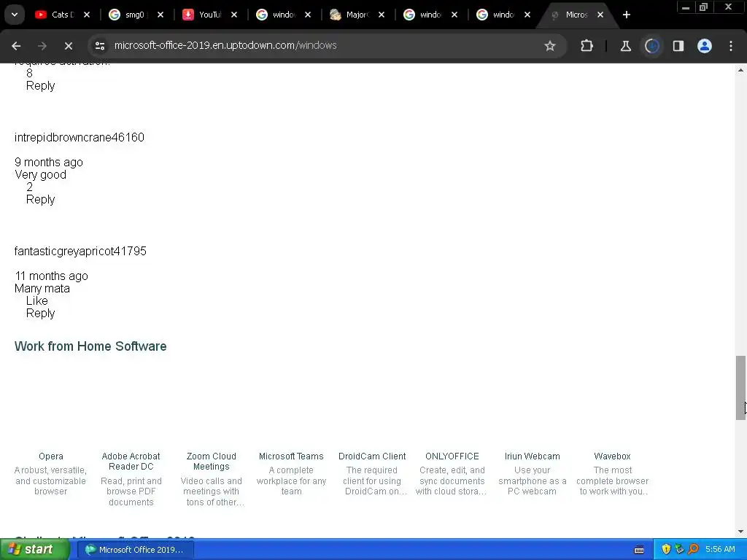Viewport: 747px width, 560px height.
Task: Reply to the comment with 8 likes
Action: pyautogui.click(x=41, y=86)
